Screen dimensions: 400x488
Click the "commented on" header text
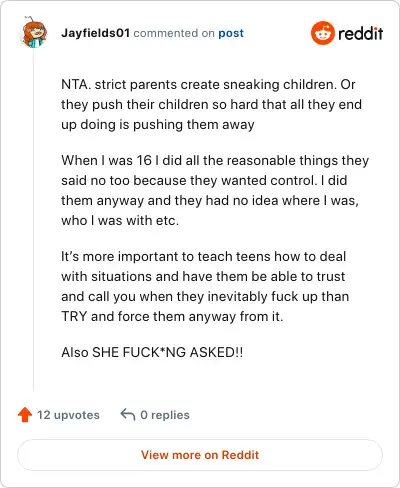(x=174, y=33)
